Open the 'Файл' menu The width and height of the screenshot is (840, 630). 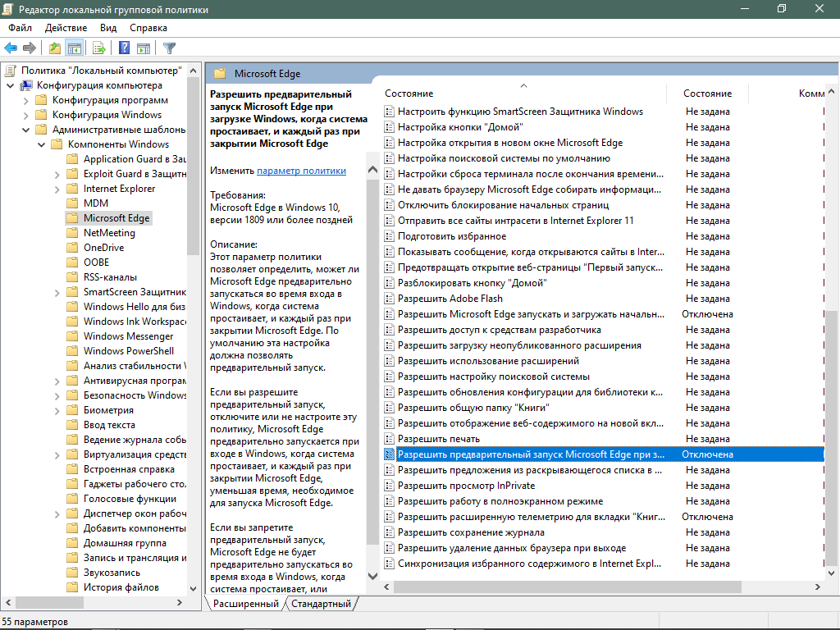(x=20, y=28)
